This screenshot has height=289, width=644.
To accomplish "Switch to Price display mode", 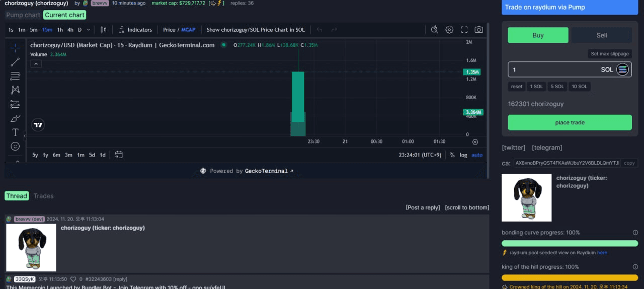I will (x=169, y=30).
